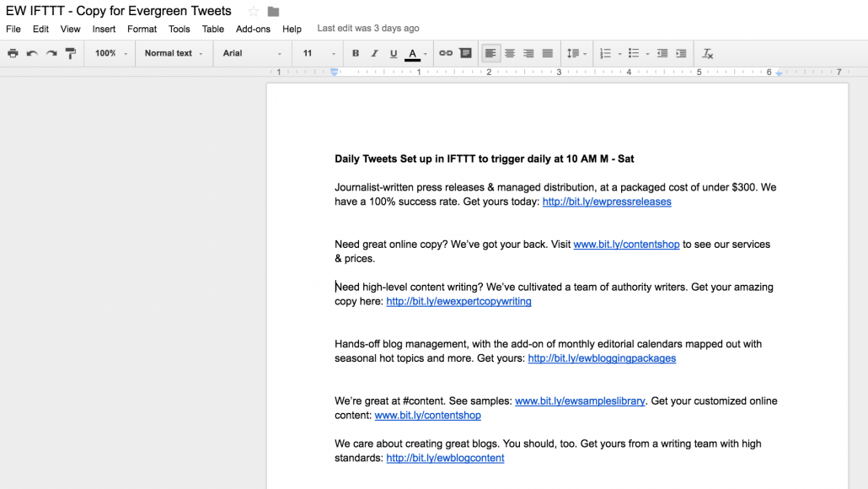Click the move-to-folder icon

[273, 11]
